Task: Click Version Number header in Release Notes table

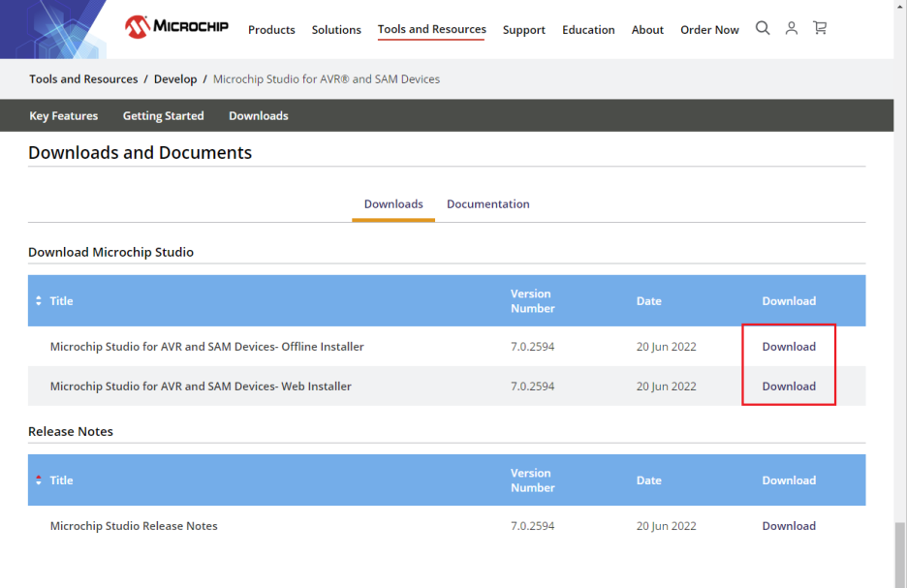Action: 532,480
